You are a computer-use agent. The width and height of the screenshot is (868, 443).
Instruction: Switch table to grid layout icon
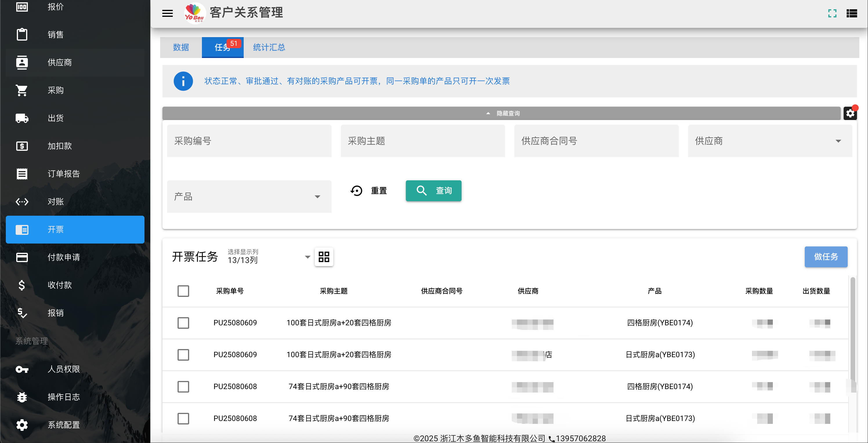tap(324, 257)
